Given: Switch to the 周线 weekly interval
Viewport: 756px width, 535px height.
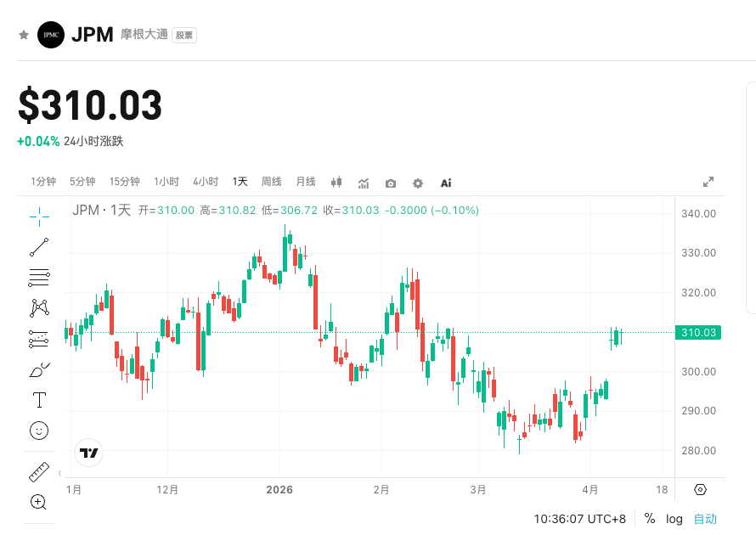Looking at the screenshot, I should tap(271, 181).
